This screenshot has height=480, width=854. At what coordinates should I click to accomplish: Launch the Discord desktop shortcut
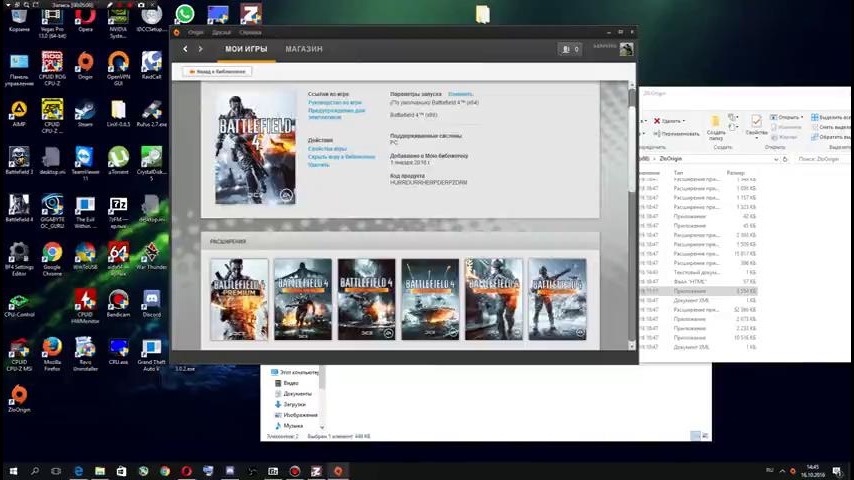(x=151, y=300)
